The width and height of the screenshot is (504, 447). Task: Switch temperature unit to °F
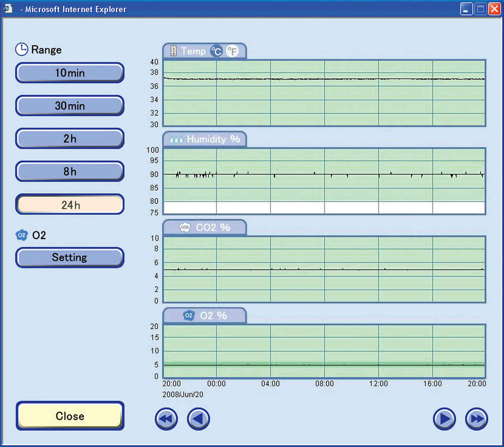232,51
